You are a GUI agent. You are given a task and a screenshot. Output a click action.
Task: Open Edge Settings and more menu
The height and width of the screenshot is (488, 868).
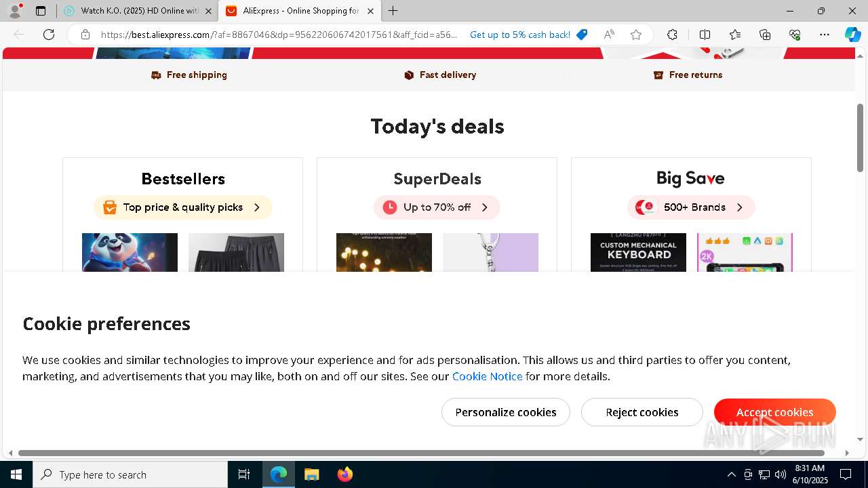click(x=825, y=35)
